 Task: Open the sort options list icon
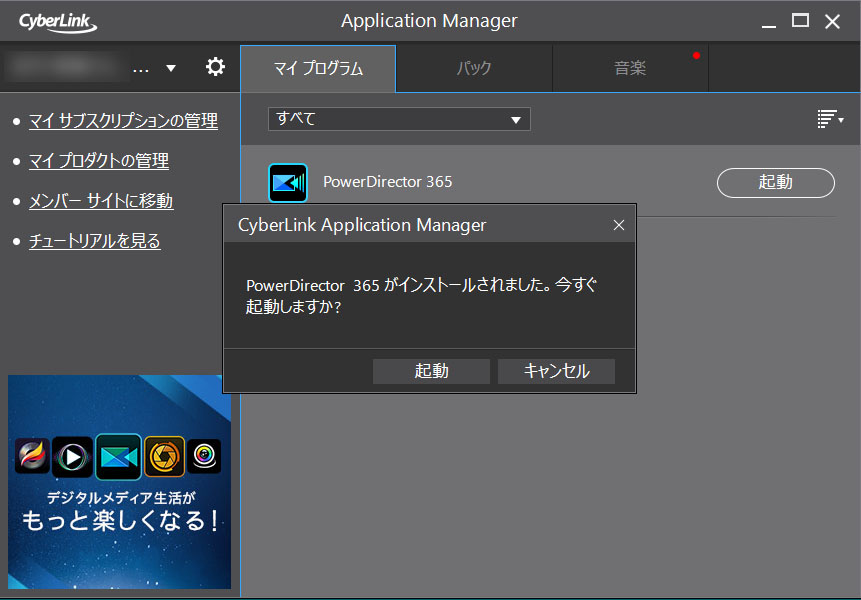point(830,119)
